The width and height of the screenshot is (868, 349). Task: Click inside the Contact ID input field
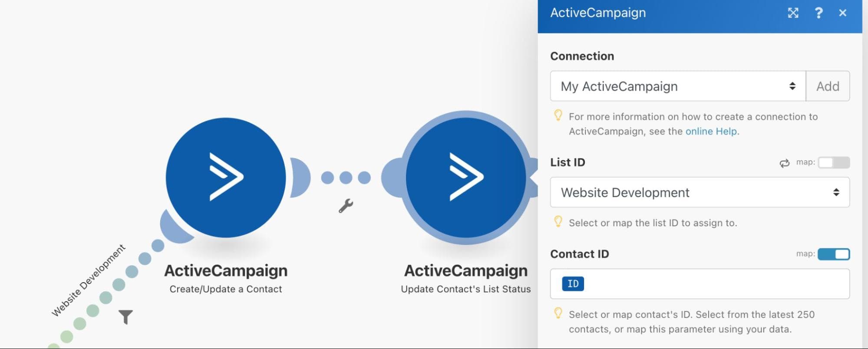(x=712, y=284)
